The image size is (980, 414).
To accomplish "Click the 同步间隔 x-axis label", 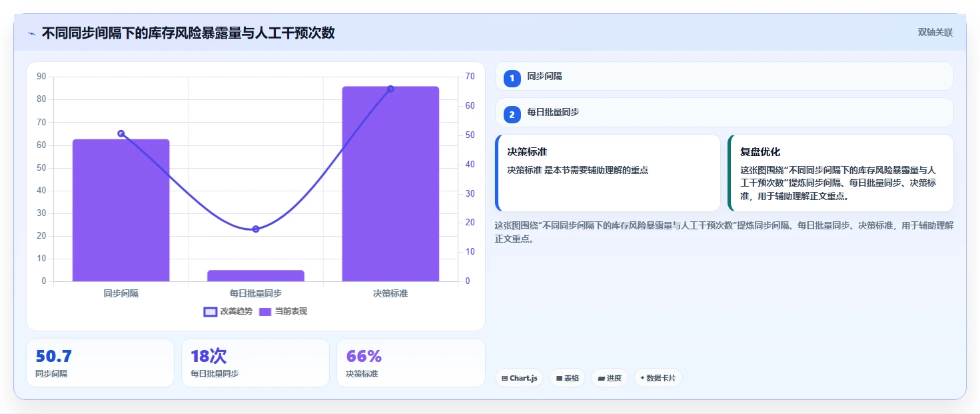I will click(121, 293).
